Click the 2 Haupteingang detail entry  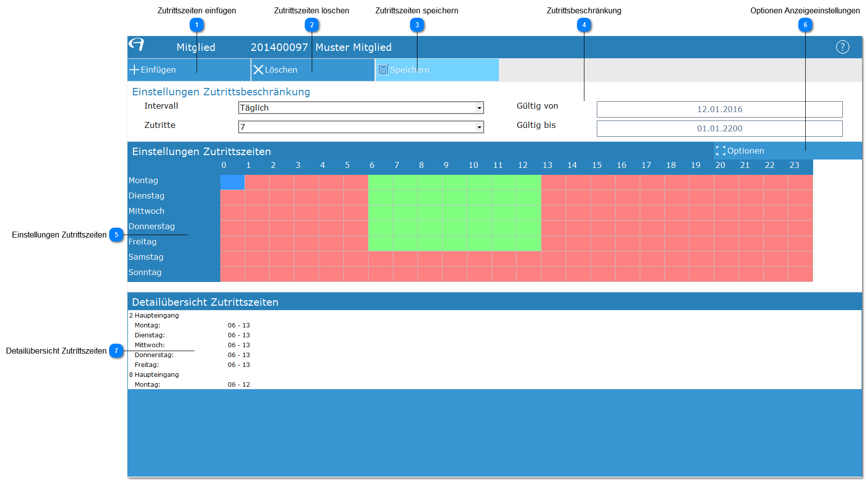pyautogui.click(x=154, y=316)
